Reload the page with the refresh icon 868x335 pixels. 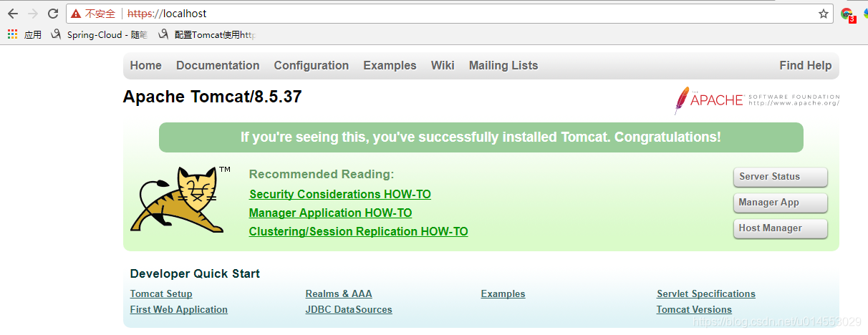click(x=53, y=14)
